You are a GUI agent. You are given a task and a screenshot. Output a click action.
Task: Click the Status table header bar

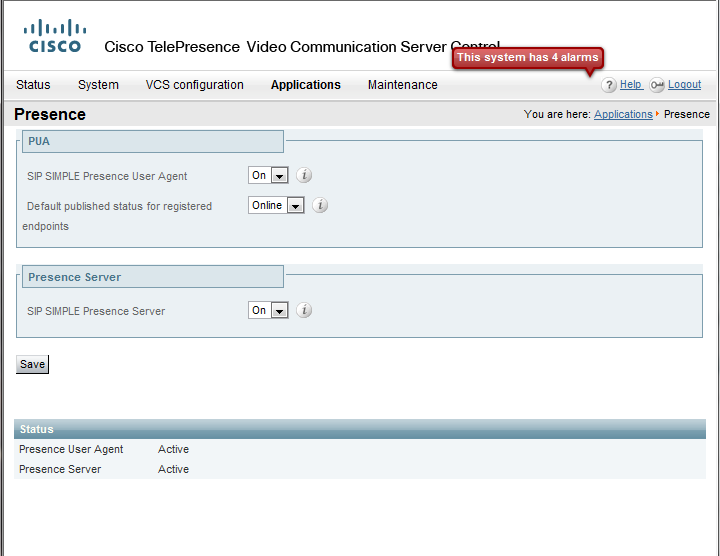[360, 429]
